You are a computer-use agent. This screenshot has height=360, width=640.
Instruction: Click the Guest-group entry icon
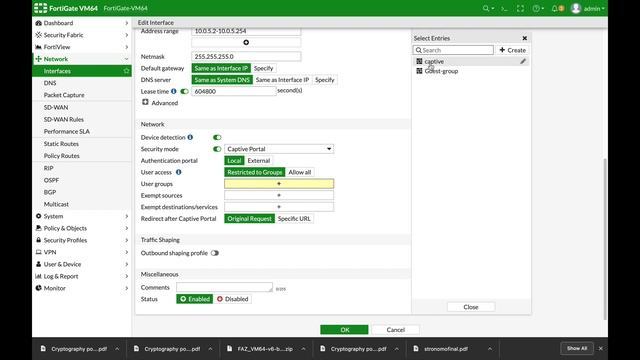(x=419, y=71)
